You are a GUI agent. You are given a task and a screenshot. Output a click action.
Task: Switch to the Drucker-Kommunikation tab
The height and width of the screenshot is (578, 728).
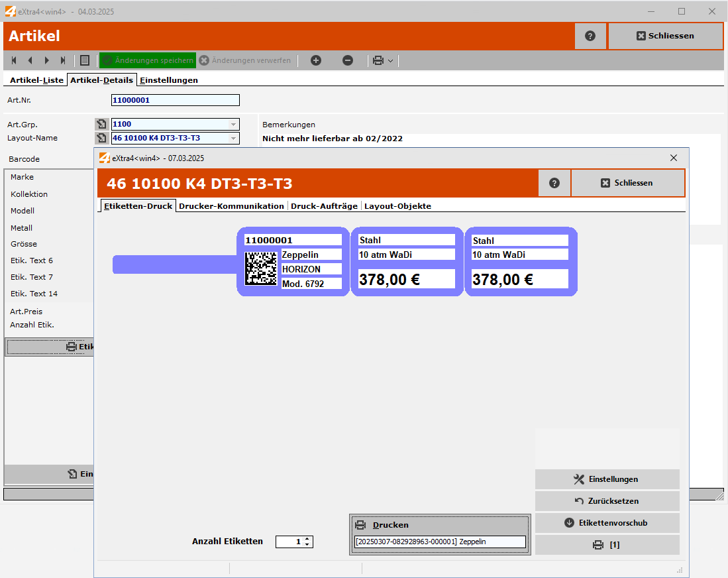click(x=231, y=206)
